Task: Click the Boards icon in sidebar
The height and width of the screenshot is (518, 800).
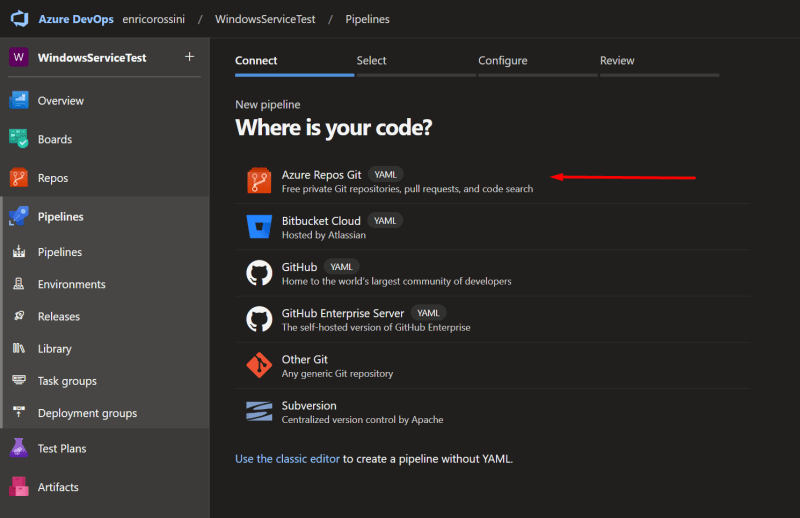Action: pos(19,139)
